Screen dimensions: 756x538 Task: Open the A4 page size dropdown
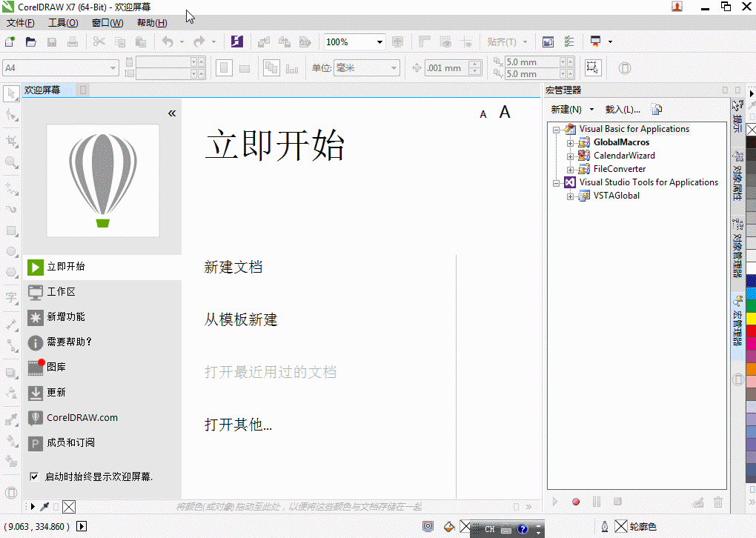pos(113,67)
